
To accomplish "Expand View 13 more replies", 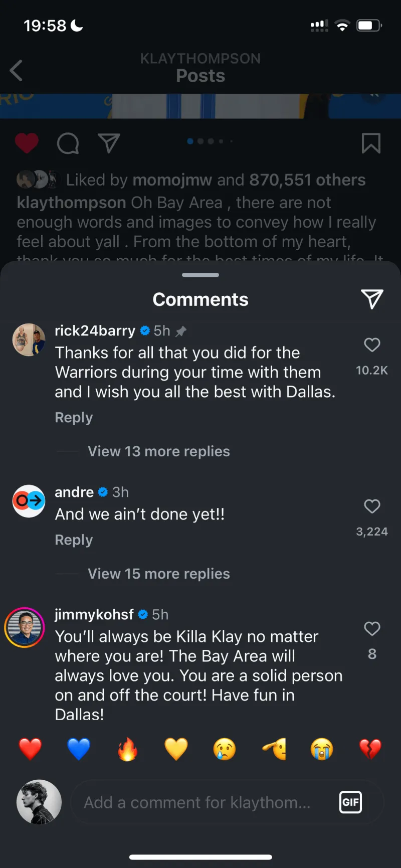I will [x=158, y=451].
